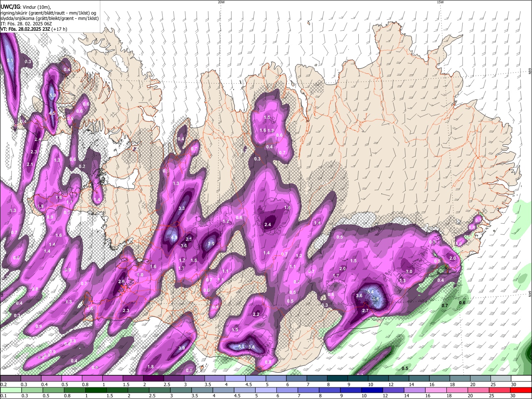This screenshot has height=399, width=532.
Task: Click the '2.6' precipitation value on the map
Action: [x=121, y=281]
